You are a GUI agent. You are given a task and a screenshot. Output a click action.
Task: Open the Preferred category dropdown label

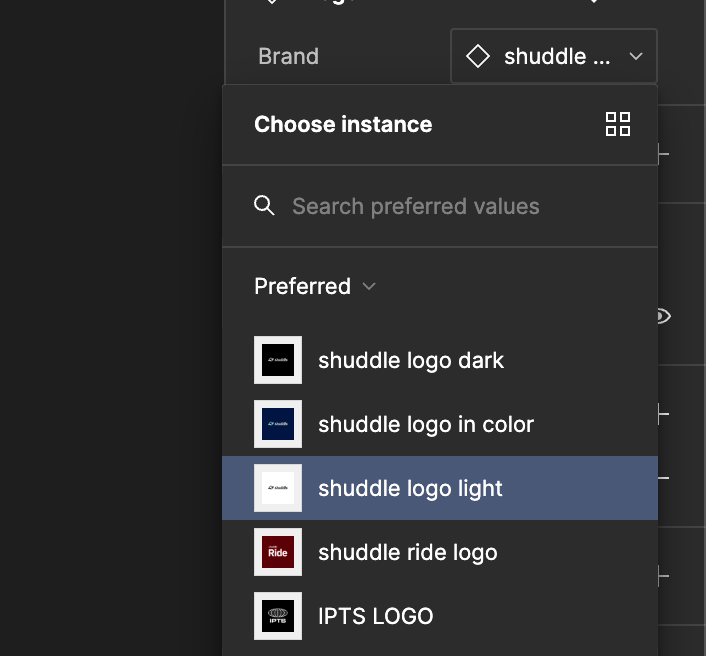click(302, 286)
